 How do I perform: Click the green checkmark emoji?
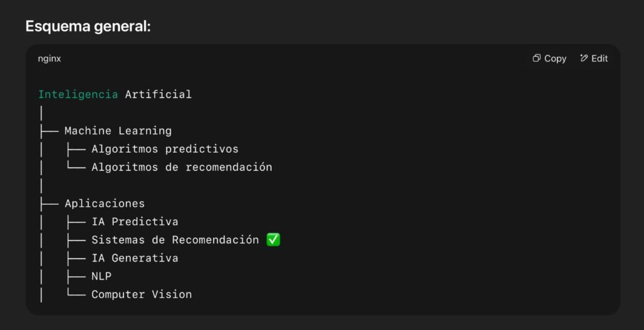(x=273, y=239)
